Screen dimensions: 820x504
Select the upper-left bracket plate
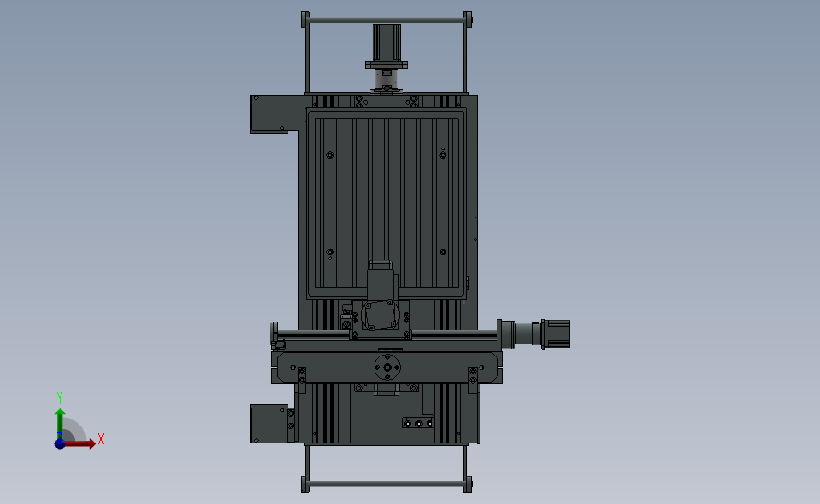point(274,114)
